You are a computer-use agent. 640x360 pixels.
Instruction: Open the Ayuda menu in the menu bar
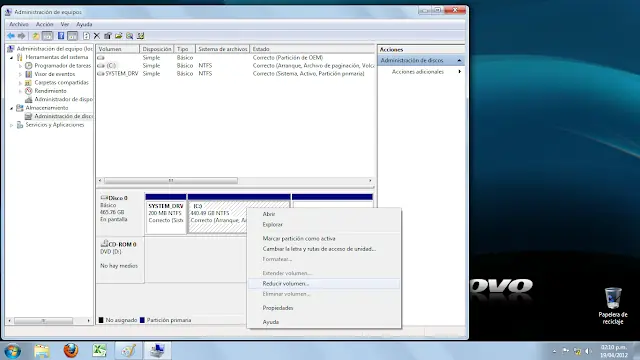(x=84, y=24)
